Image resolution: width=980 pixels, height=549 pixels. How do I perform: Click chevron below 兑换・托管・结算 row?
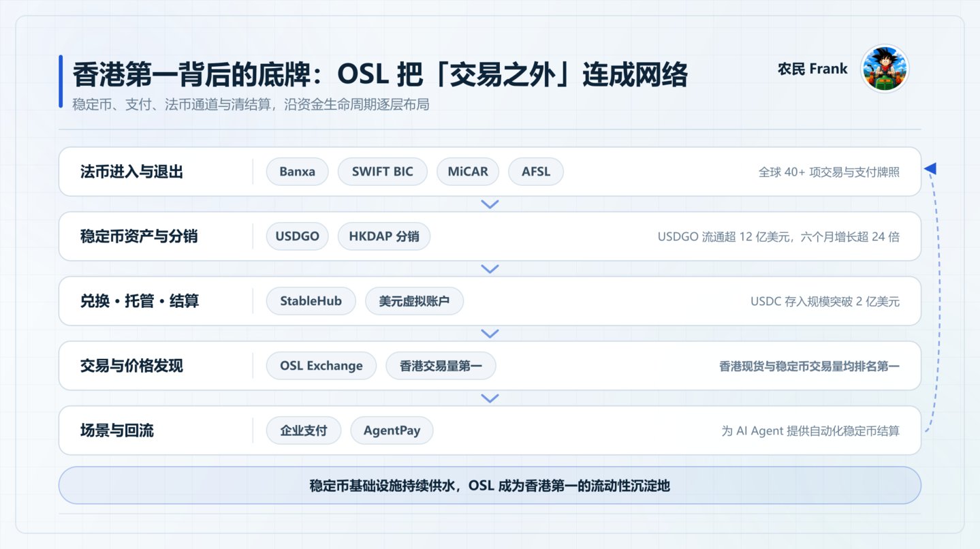pyautogui.click(x=490, y=334)
